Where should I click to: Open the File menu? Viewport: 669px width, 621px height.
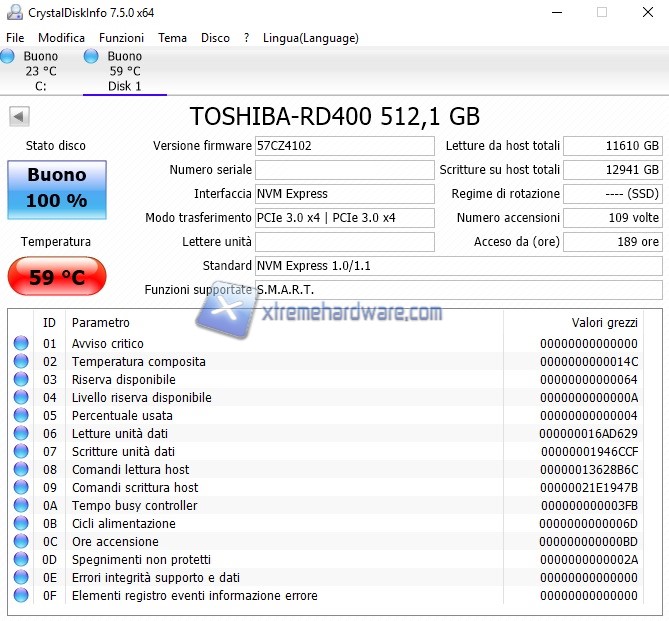click(15, 38)
